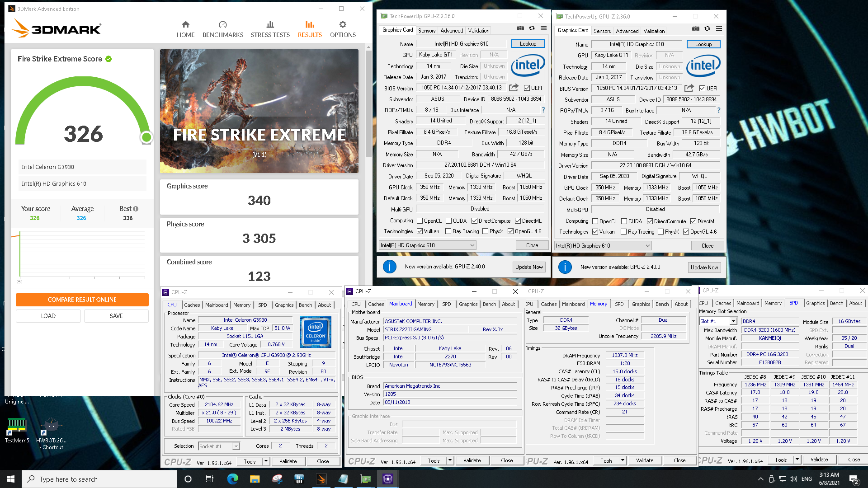Open the hamburger menu in left GPU-Z window
Viewport: 868px width, 488px height.
(x=543, y=28)
